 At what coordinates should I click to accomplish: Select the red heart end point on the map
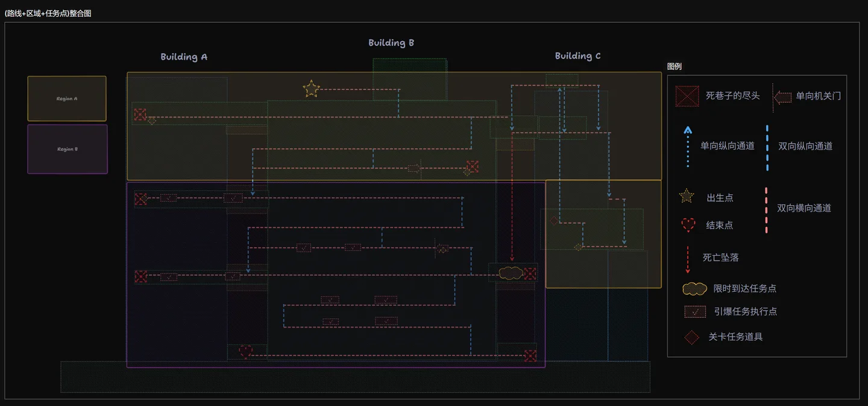245,351
